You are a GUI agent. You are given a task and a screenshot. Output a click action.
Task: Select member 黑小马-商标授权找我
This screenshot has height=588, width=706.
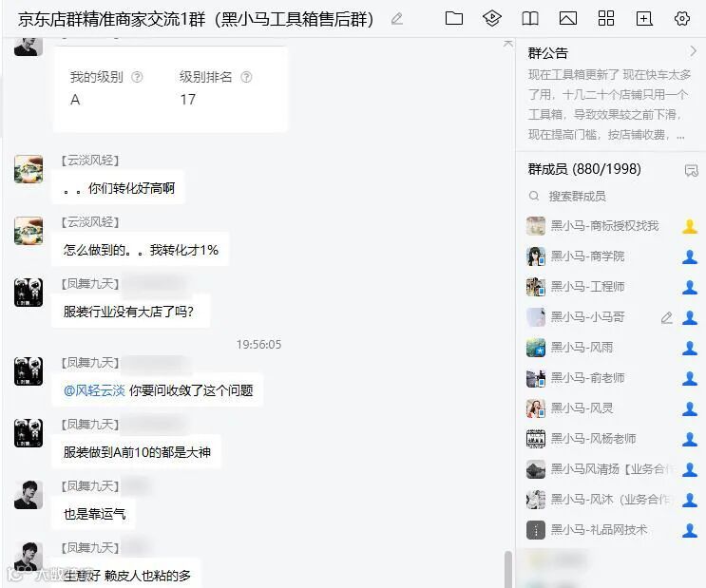(611, 225)
